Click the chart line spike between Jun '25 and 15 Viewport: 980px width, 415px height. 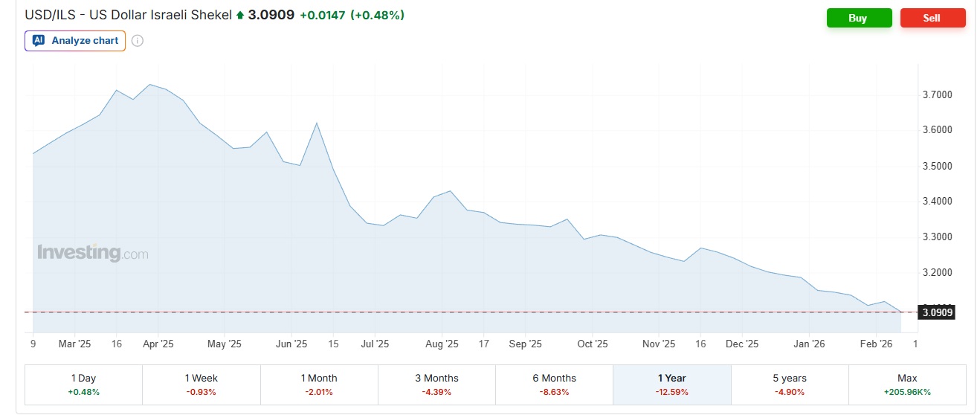[317, 123]
